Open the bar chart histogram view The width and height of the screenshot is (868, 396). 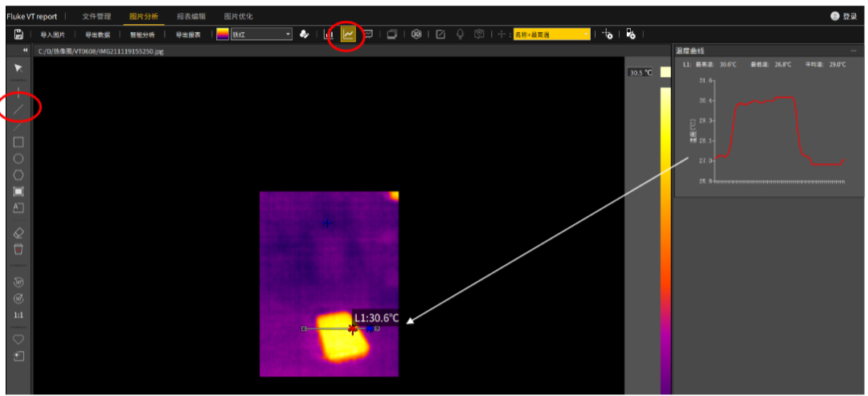click(x=329, y=35)
